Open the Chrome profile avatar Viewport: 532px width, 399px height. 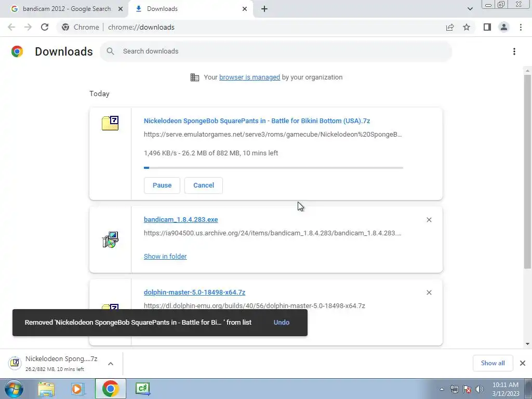504,27
